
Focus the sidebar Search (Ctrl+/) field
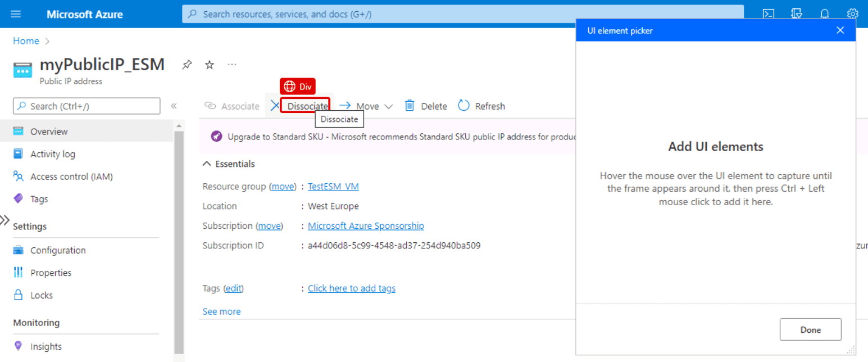87,106
